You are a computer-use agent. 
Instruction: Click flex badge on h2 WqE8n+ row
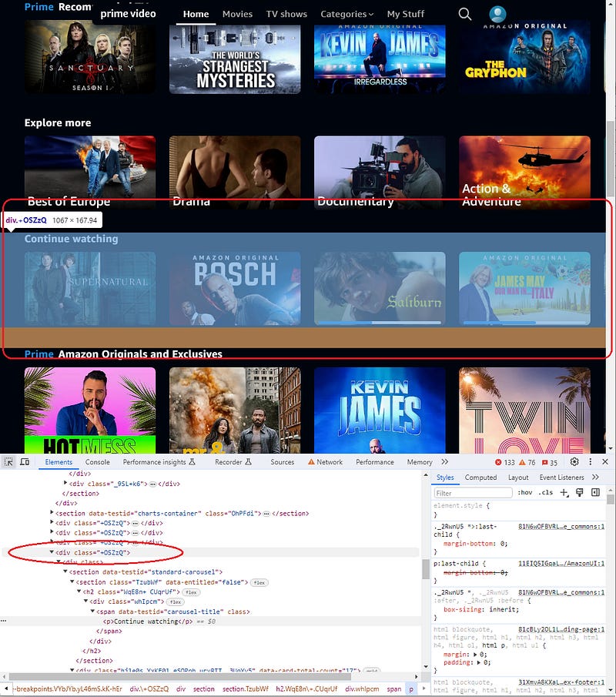(191, 592)
